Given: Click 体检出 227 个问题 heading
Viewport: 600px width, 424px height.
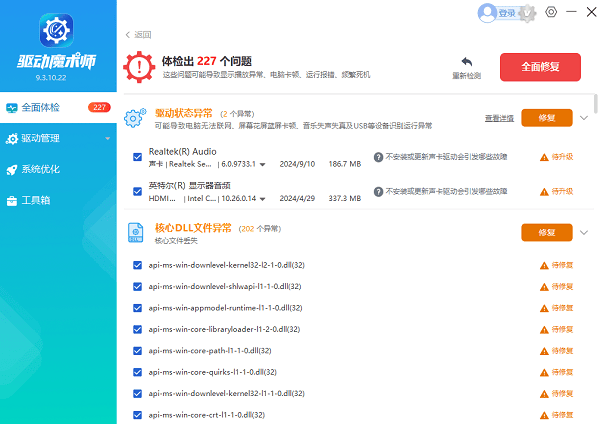Looking at the screenshot, I should point(207,61).
